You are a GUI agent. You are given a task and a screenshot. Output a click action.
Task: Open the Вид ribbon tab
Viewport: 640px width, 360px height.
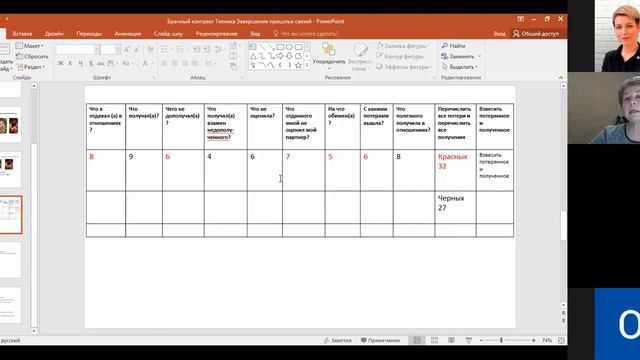pyautogui.click(x=255, y=33)
